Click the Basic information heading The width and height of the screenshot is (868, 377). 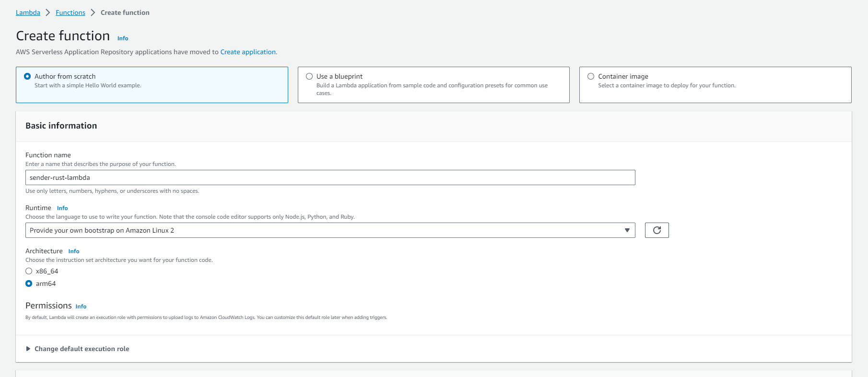[x=61, y=126]
